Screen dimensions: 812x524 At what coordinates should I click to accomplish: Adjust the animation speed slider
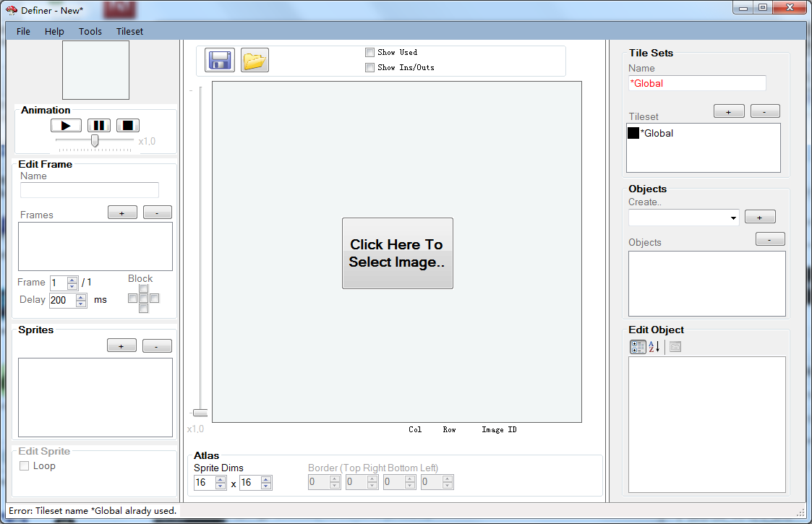95,141
